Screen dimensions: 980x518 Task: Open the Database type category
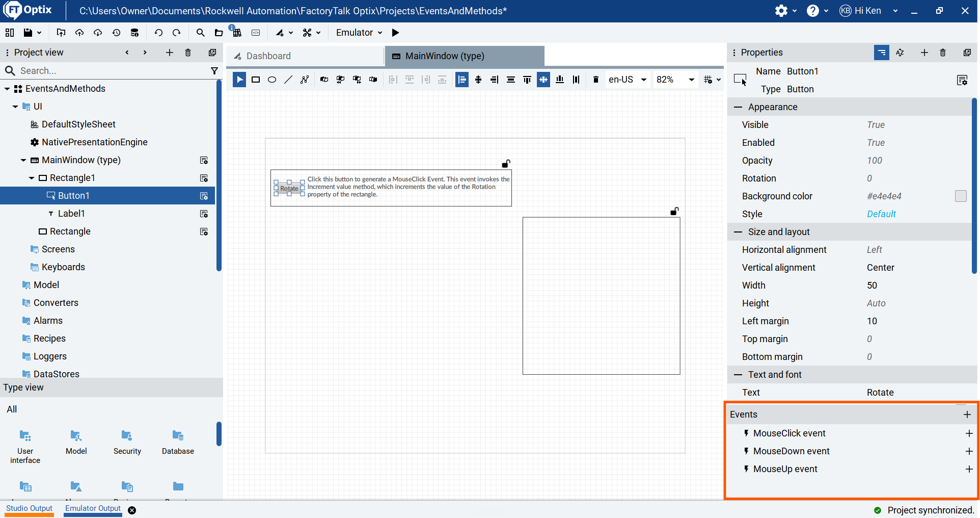coord(178,443)
